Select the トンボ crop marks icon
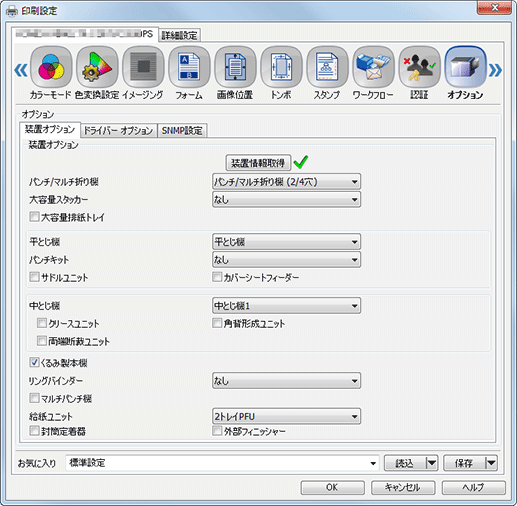 tap(281, 68)
